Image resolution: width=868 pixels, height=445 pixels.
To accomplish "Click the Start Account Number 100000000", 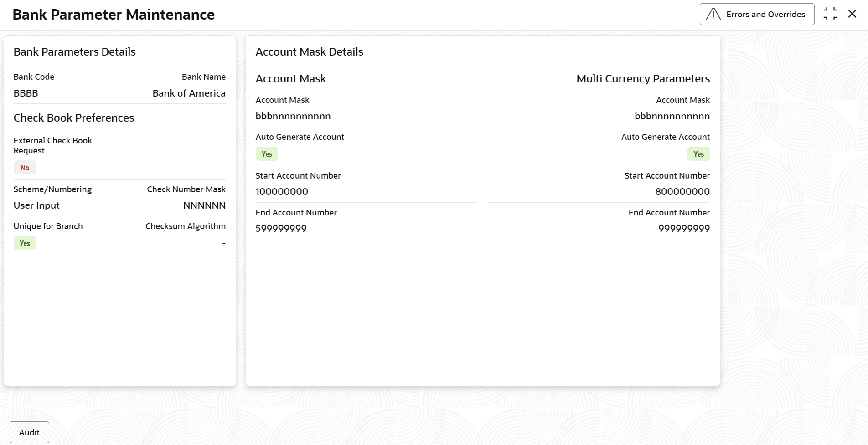I will (x=282, y=192).
